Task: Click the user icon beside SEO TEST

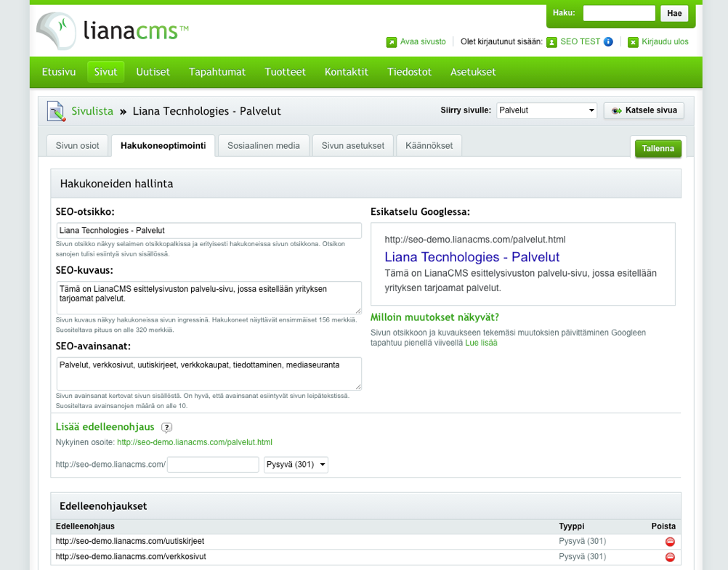Action: tap(551, 42)
